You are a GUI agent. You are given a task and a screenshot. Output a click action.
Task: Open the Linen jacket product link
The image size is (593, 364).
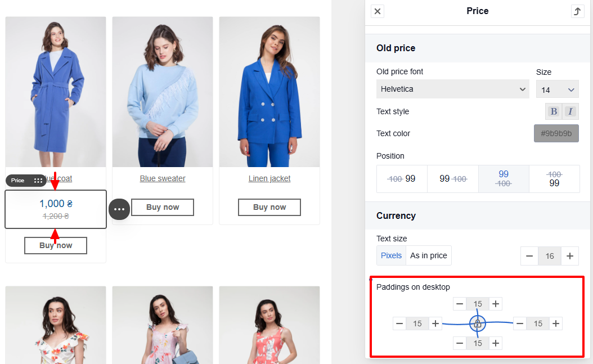tap(269, 178)
